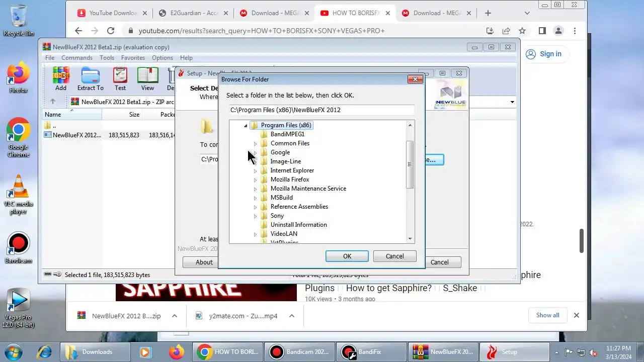Open the Chrome profile icon
644x362 pixels.
pyautogui.click(x=558, y=31)
